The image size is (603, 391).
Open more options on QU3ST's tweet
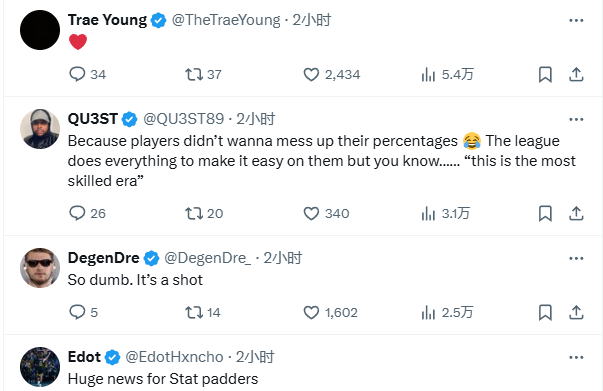576,120
